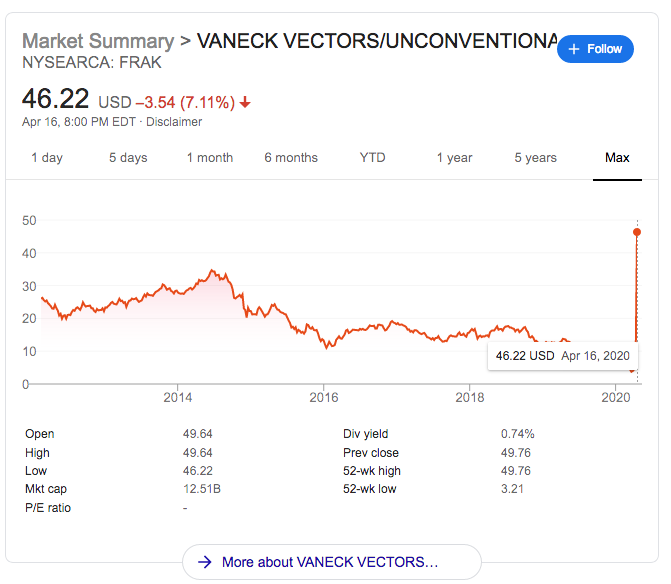Screen dimensions: 671x584
Task: Select the Max range tab
Action: pyautogui.click(x=617, y=157)
